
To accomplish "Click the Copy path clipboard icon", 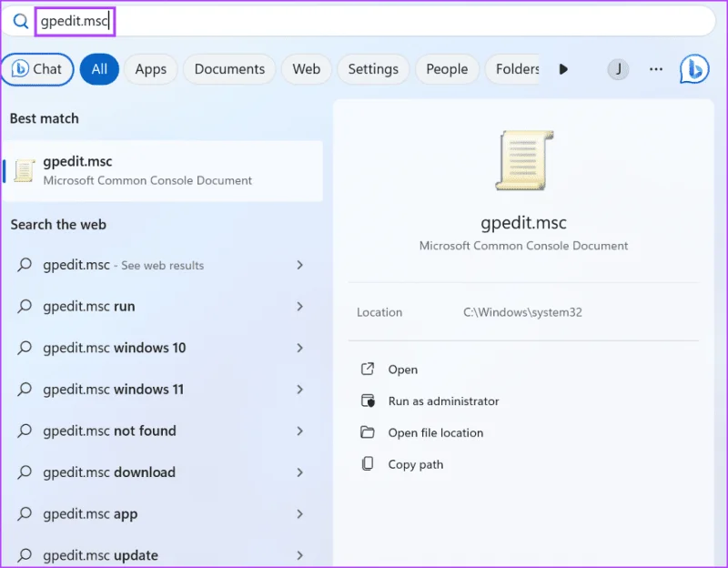I will pos(368,464).
